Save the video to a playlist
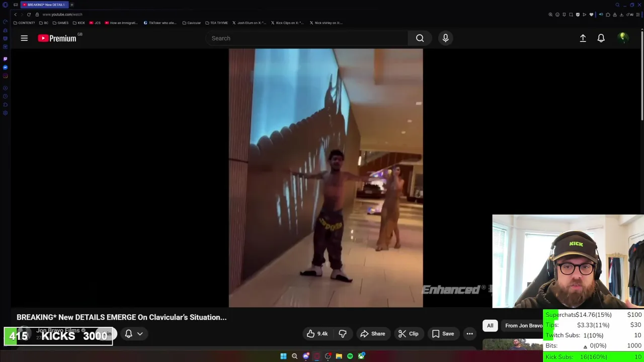644x362 pixels. coord(443,334)
